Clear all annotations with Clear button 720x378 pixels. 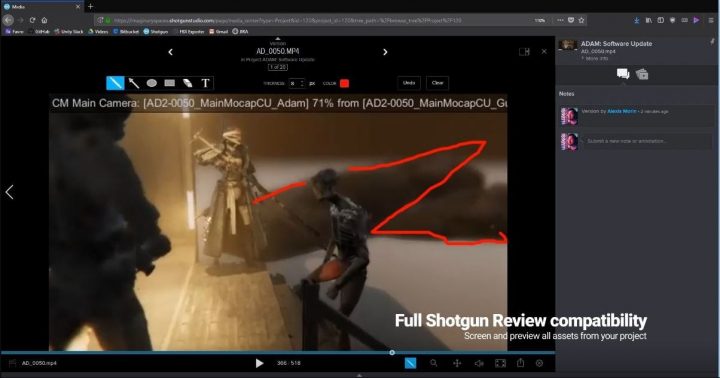[x=437, y=83]
